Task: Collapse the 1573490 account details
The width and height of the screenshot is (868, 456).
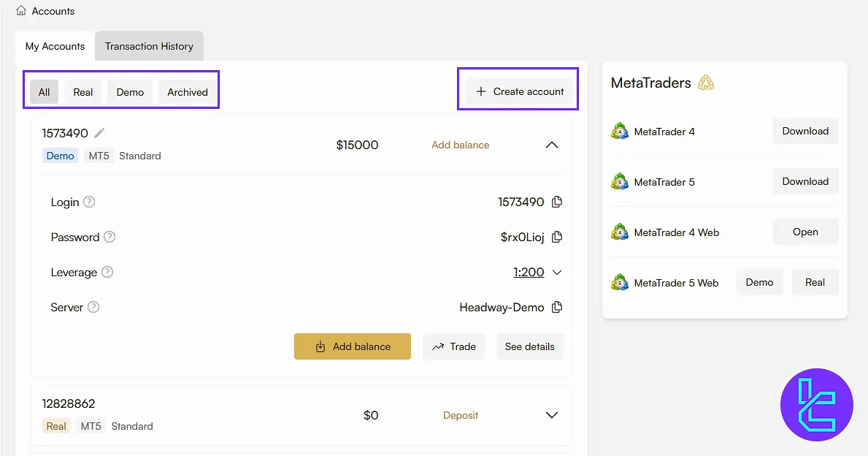Action: 552,145
